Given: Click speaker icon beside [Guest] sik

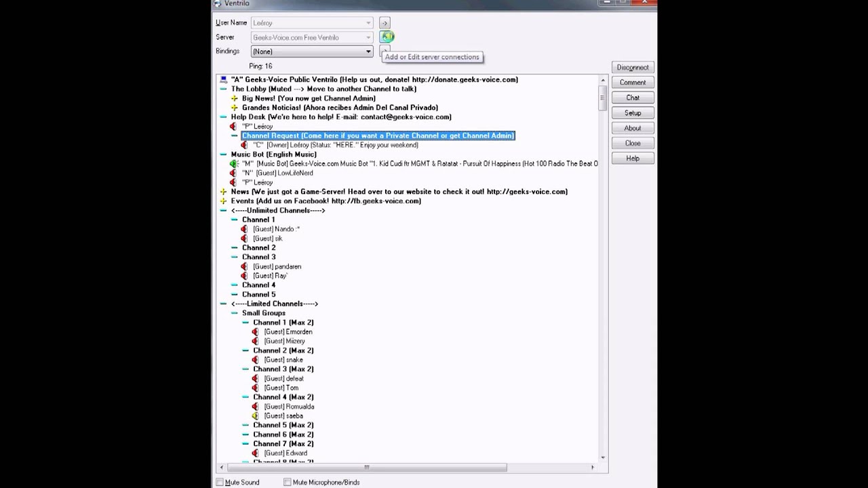Looking at the screenshot, I should tap(245, 239).
